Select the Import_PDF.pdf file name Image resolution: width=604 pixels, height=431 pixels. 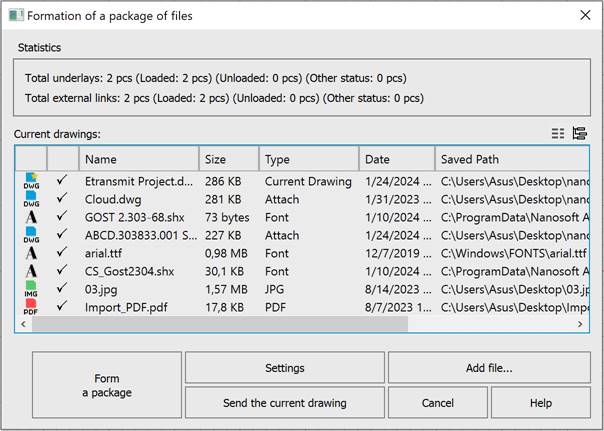126,307
